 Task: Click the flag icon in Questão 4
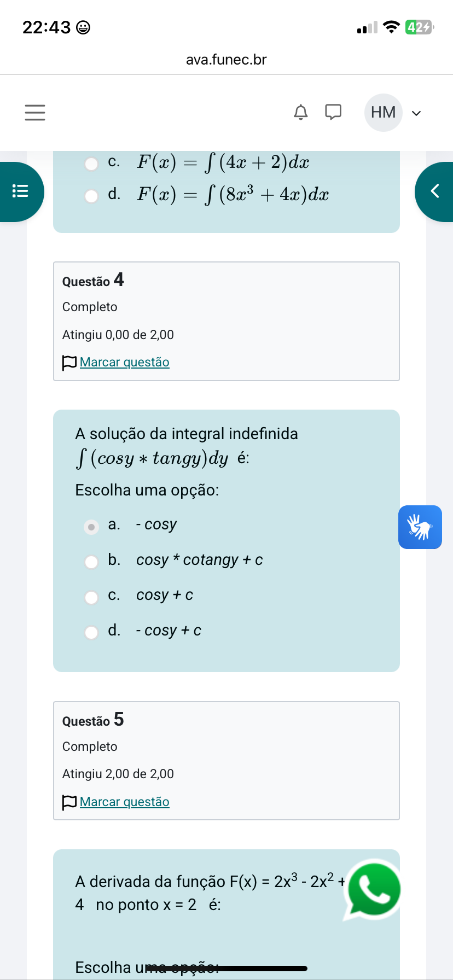click(69, 363)
